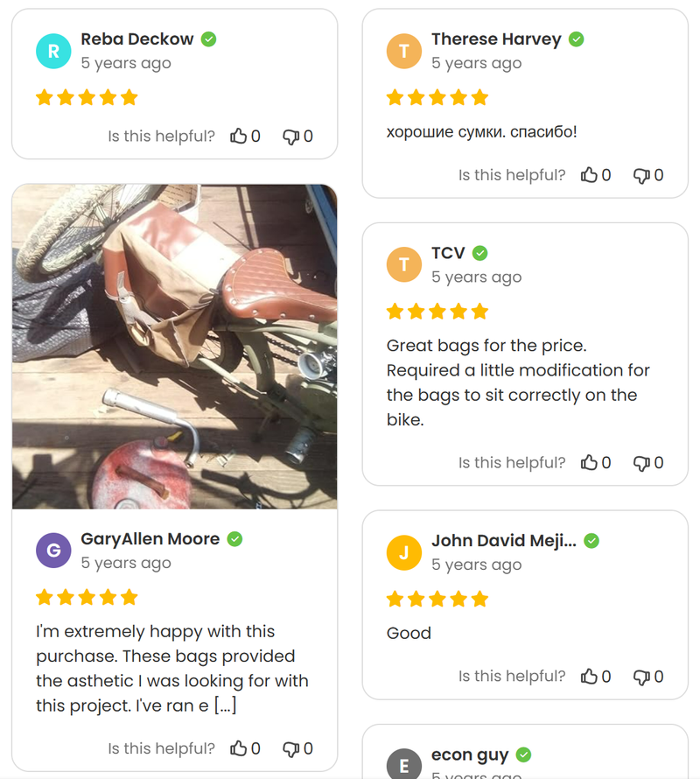
Task: Like GaryAllen Moore's review with thumbs up
Action: pos(239,748)
